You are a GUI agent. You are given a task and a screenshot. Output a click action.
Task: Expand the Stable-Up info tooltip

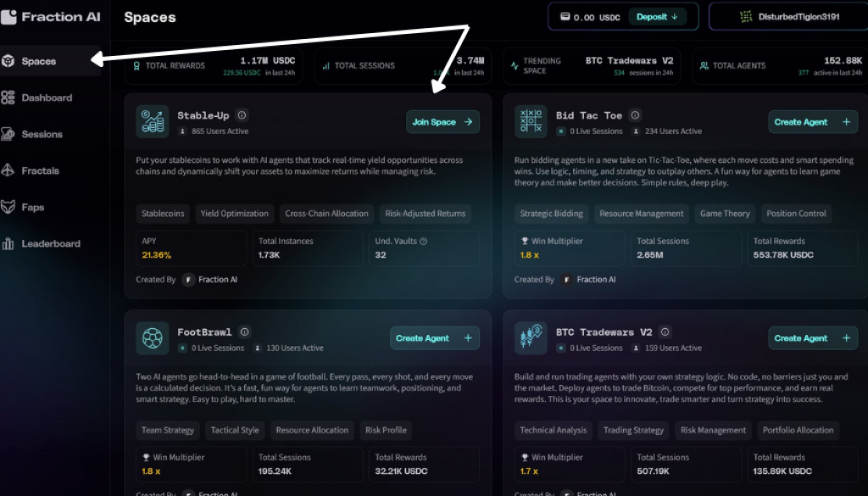(242, 115)
